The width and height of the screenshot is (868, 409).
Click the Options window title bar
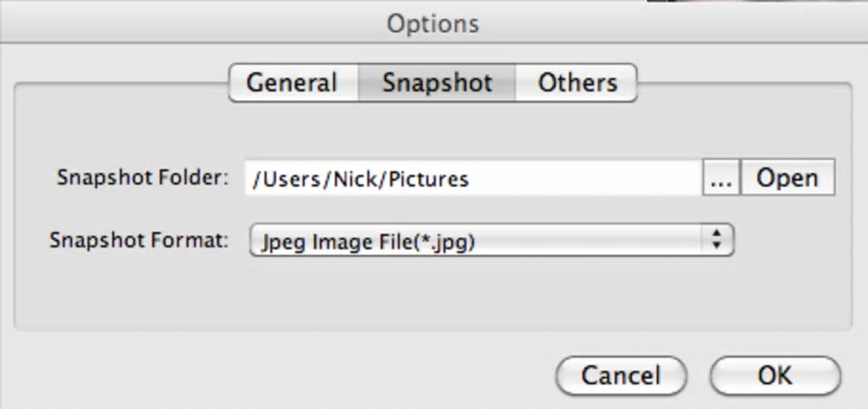pyautogui.click(x=433, y=23)
